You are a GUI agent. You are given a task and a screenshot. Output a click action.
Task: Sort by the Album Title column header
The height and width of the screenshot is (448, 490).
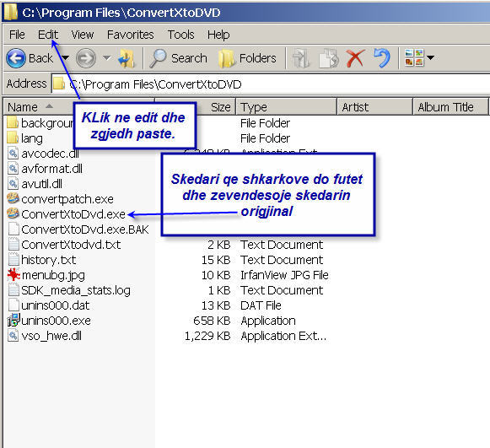coord(450,107)
